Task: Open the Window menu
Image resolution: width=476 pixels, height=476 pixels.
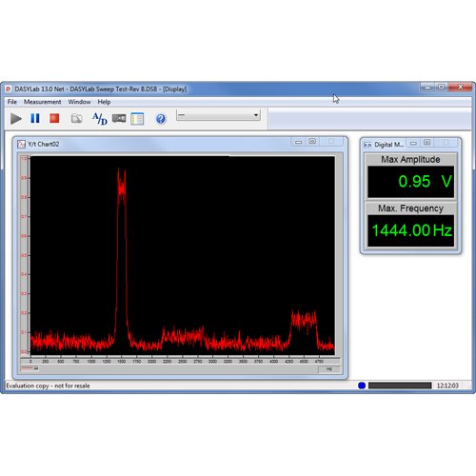Action: point(79,102)
